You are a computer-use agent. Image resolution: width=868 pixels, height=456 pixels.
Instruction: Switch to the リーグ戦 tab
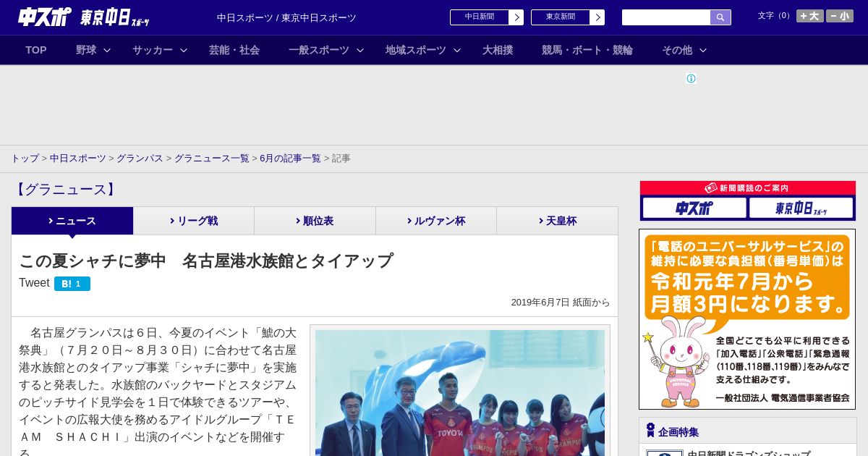pos(194,221)
